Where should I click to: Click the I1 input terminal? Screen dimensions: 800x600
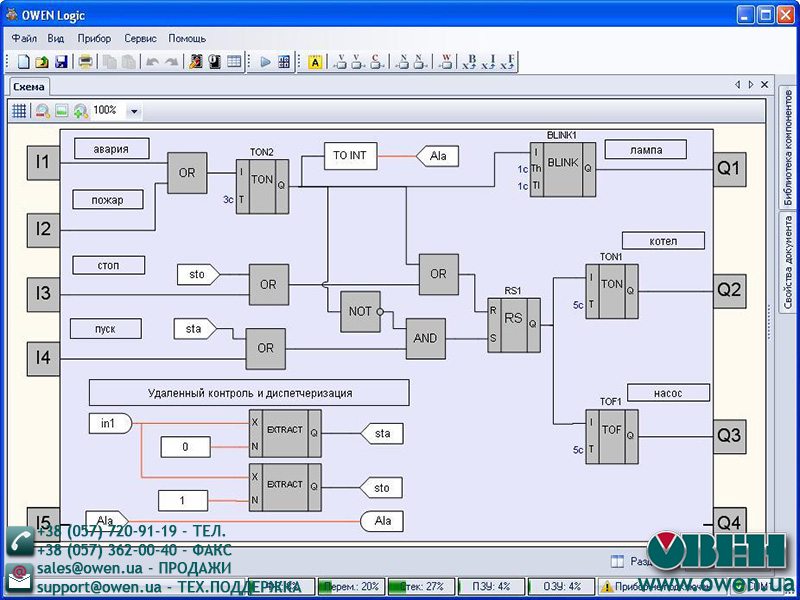pos(43,162)
